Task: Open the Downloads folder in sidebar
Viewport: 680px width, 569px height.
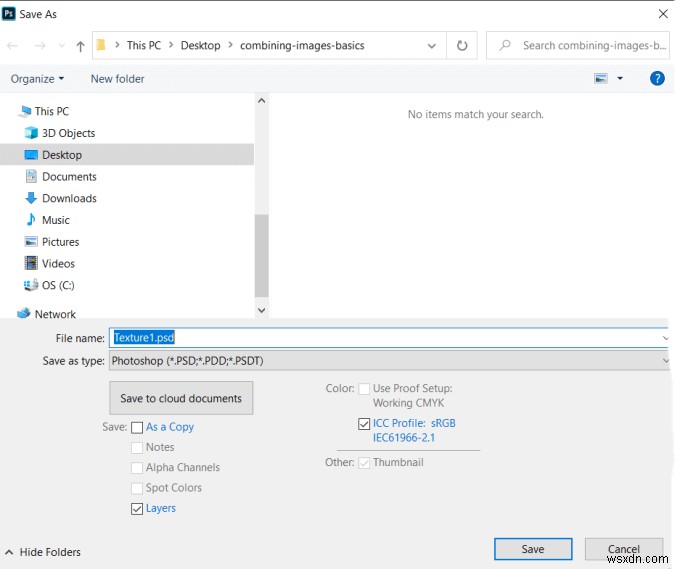Action: pyautogui.click(x=69, y=198)
